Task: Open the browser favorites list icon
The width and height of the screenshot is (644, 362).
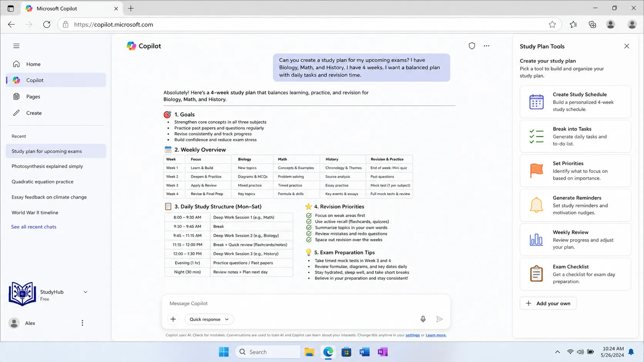Action: click(573, 24)
